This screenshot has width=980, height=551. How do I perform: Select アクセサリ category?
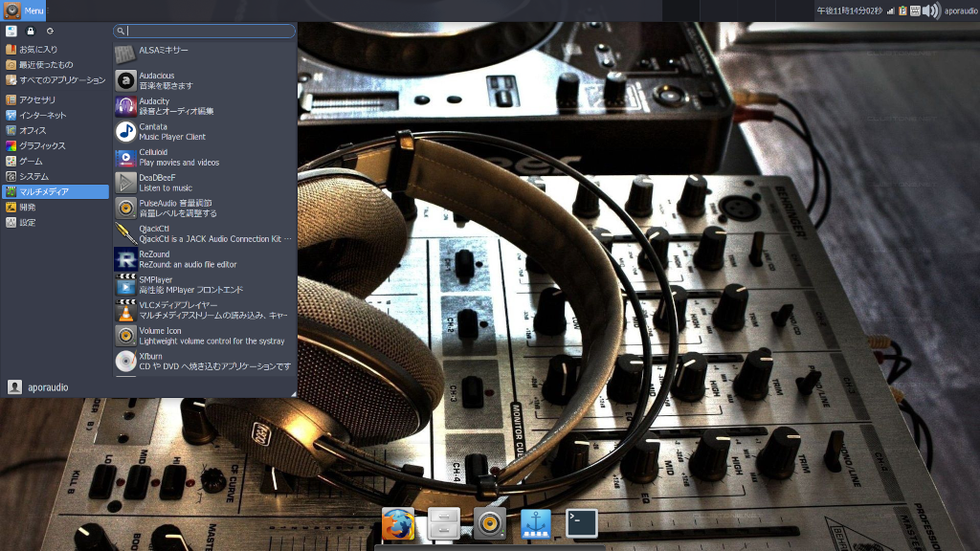(x=56, y=99)
